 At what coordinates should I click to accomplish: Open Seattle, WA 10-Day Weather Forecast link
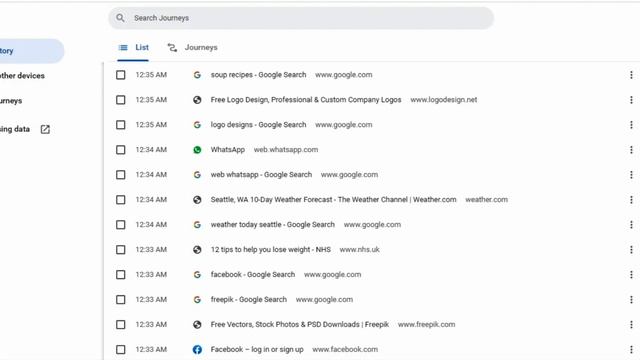[x=333, y=200]
